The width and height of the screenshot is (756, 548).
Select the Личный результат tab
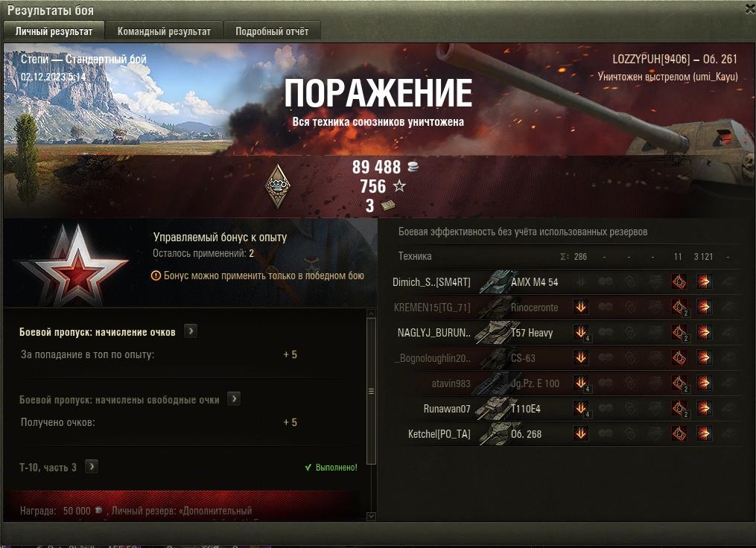pos(54,31)
